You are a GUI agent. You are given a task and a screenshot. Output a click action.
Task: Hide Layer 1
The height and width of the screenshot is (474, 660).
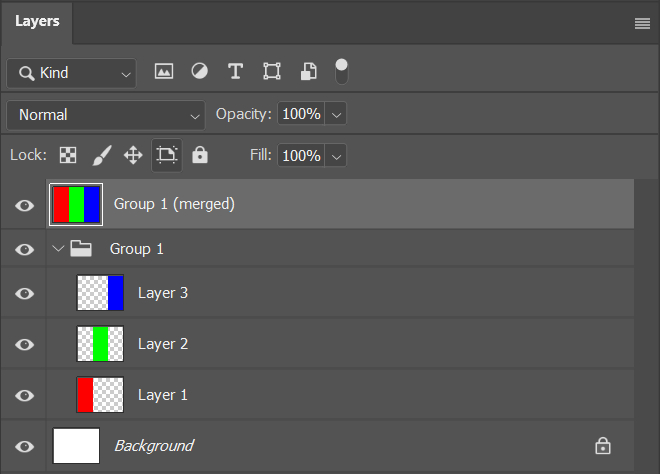pos(24,395)
